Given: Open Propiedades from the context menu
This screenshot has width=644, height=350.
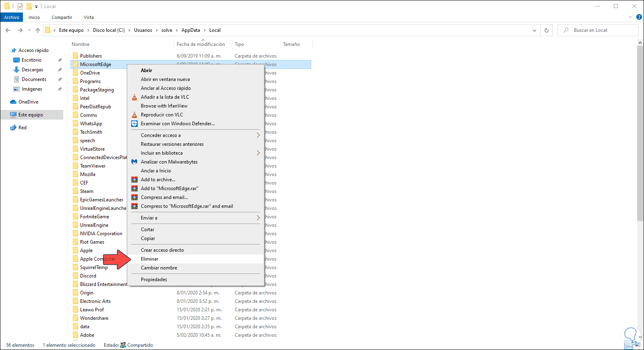Looking at the screenshot, I should tap(196, 280).
